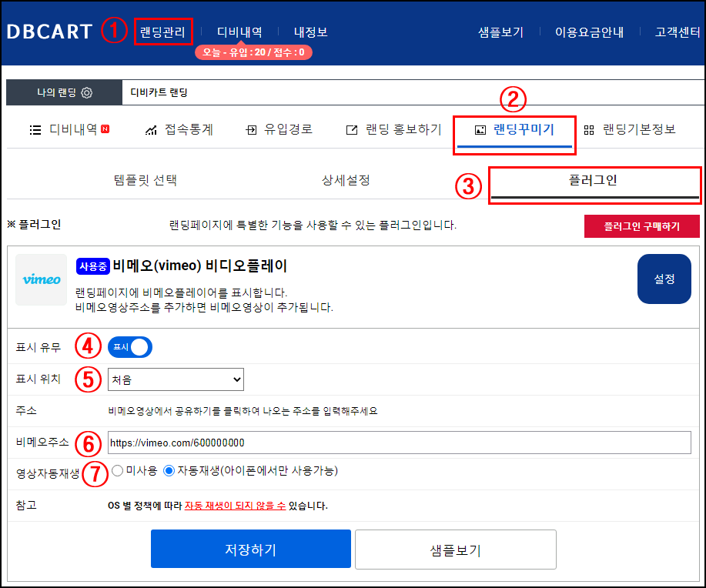
Task: Select the 자동재생 radio option
Action: pyautogui.click(x=169, y=470)
